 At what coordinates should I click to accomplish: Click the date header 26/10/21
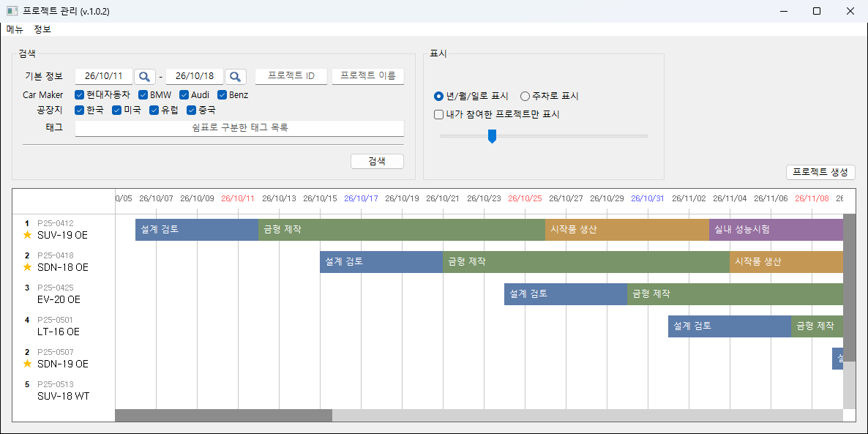point(443,198)
